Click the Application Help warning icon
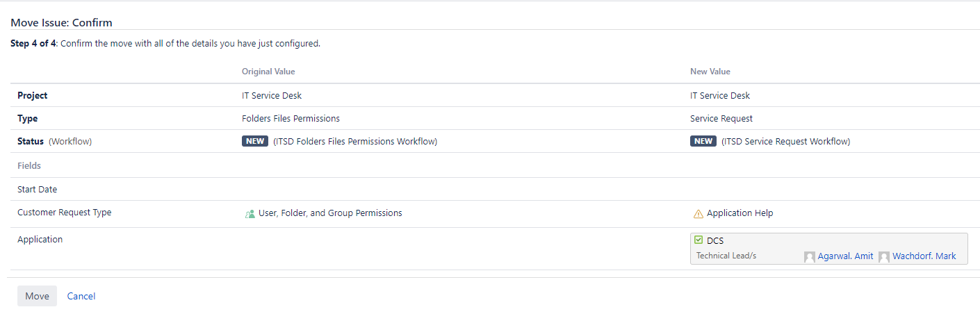The height and width of the screenshot is (314, 980). coord(699,213)
